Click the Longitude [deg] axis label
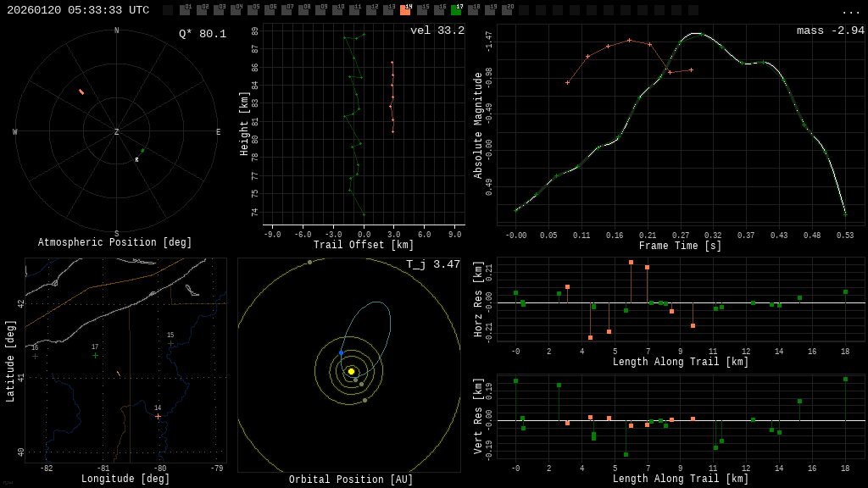Image resolution: width=868 pixels, height=488 pixels. click(125, 479)
